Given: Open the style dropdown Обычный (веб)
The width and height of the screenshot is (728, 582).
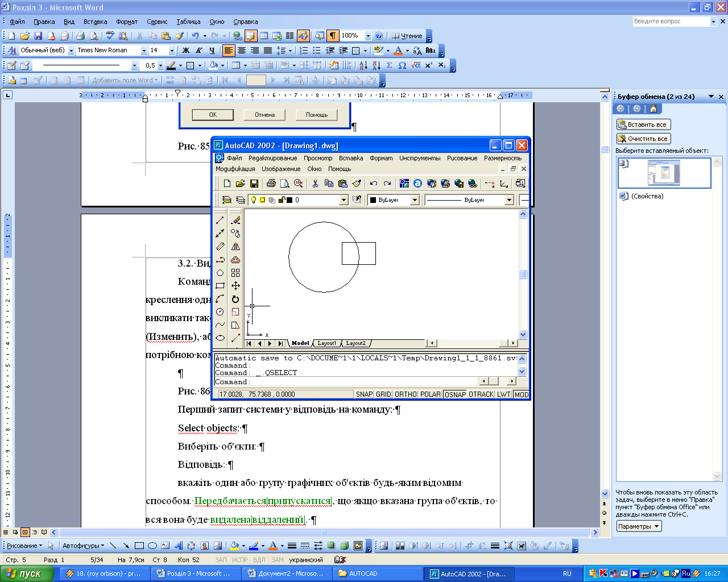Looking at the screenshot, I should coord(72,51).
